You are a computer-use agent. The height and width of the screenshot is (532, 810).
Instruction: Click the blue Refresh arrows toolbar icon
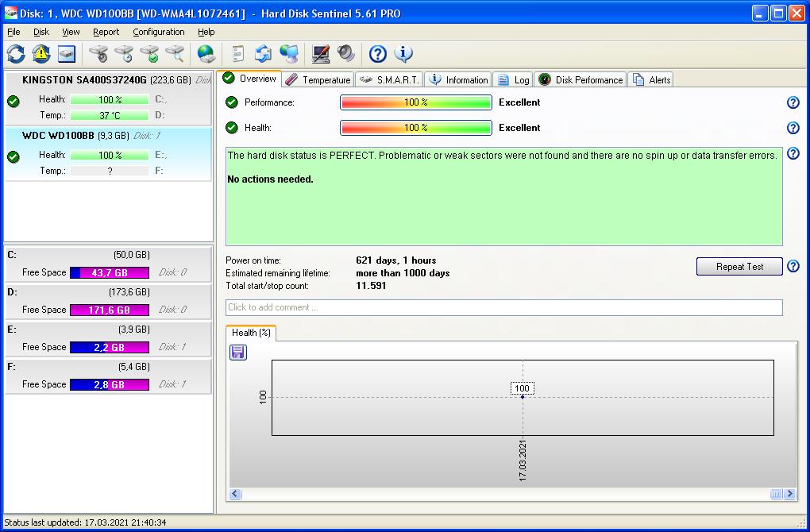point(16,54)
